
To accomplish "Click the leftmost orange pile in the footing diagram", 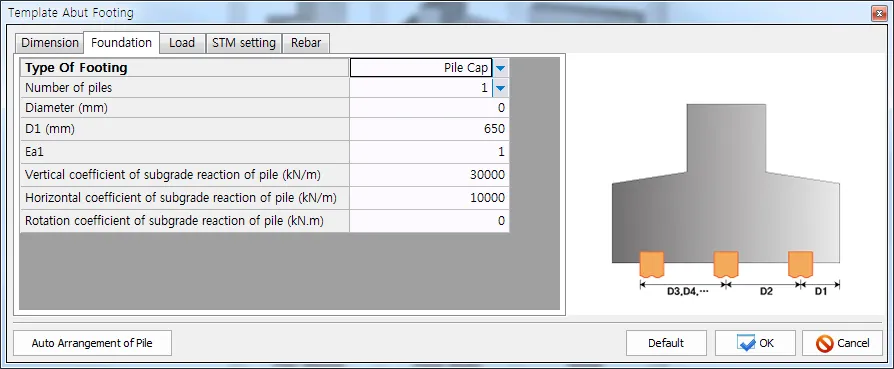I will click(x=652, y=264).
